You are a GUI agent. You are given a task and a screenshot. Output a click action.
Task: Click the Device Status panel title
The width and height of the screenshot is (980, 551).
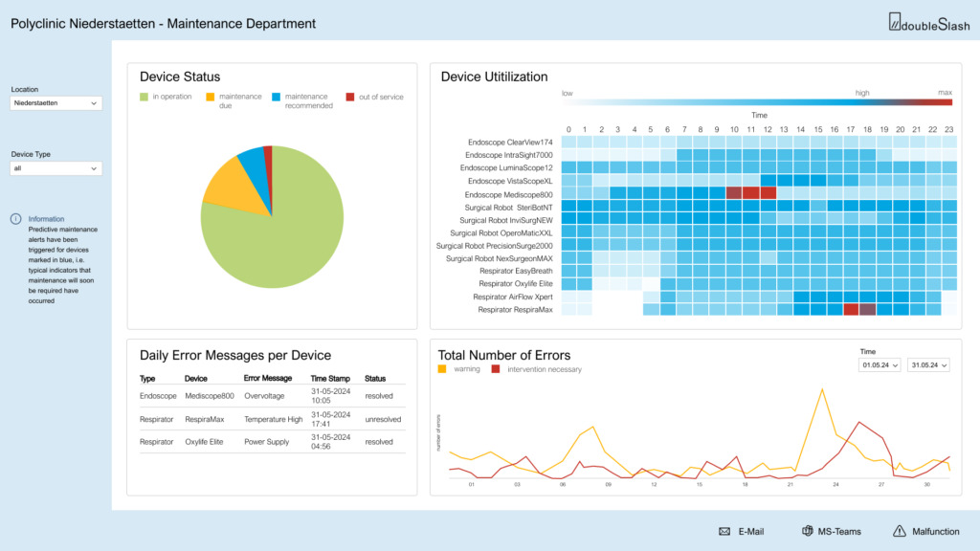coord(180,77)
